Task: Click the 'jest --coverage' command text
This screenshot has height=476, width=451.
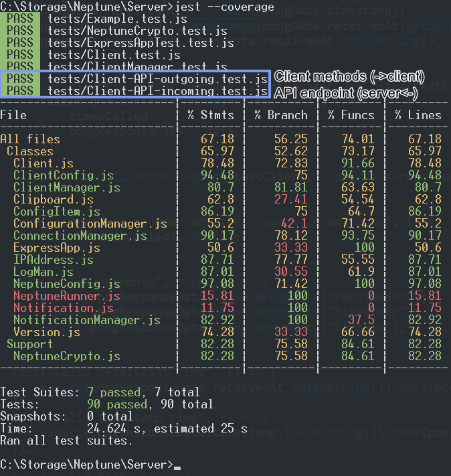Action: 224,7
